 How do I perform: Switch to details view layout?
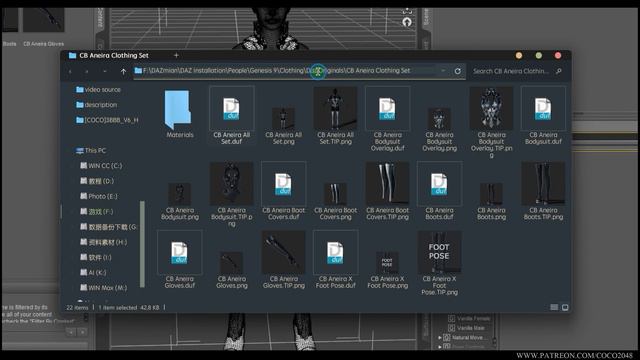pyautogui.click(x=554, y=307)
